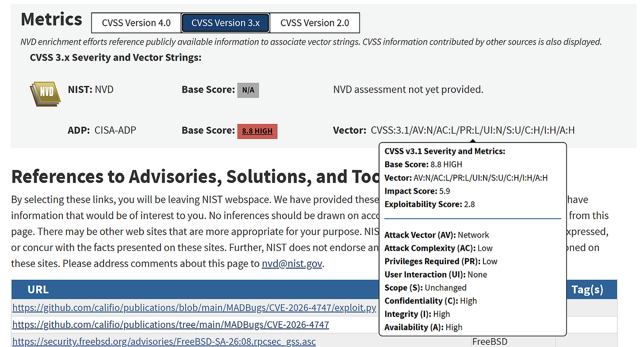This screenshot has height=347, width=644.
Task: Click the tooltip 'CVSS v3.1 Severity and Metrics' title
Action: coord(445,151)
